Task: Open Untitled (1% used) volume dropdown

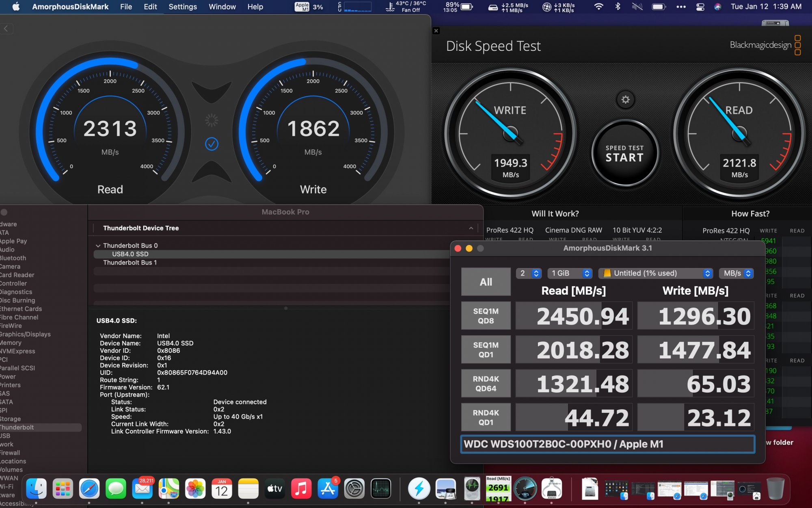Action: click(656, 274)
